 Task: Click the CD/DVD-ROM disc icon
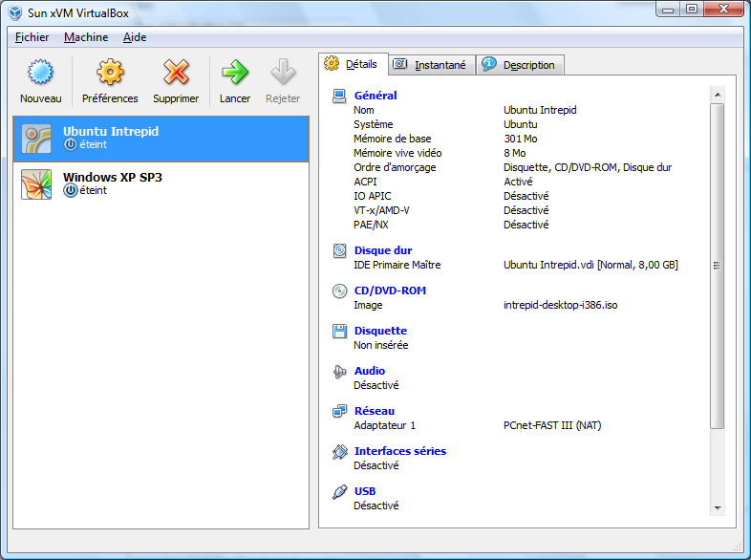coord(339,291)
